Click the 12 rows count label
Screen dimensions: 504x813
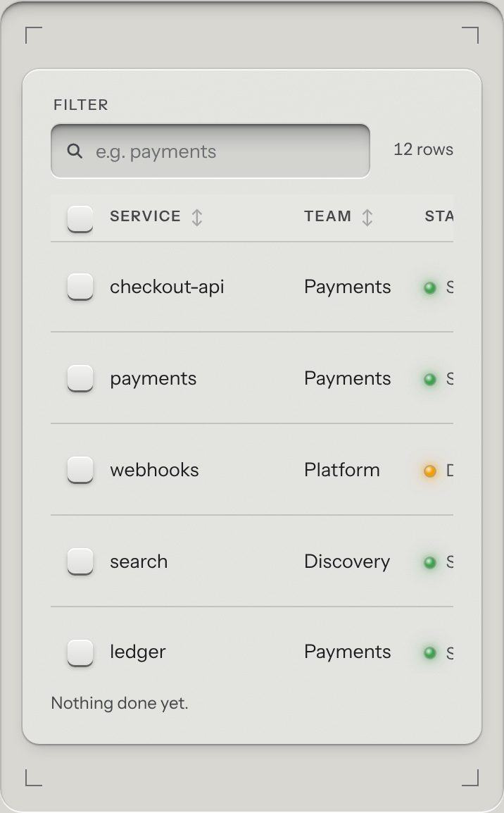pos(423,149)
